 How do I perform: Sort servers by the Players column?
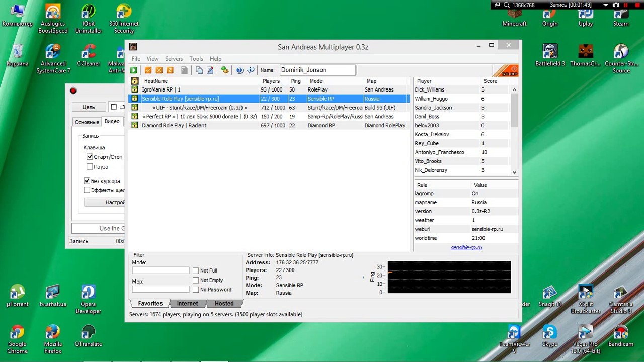274,81
